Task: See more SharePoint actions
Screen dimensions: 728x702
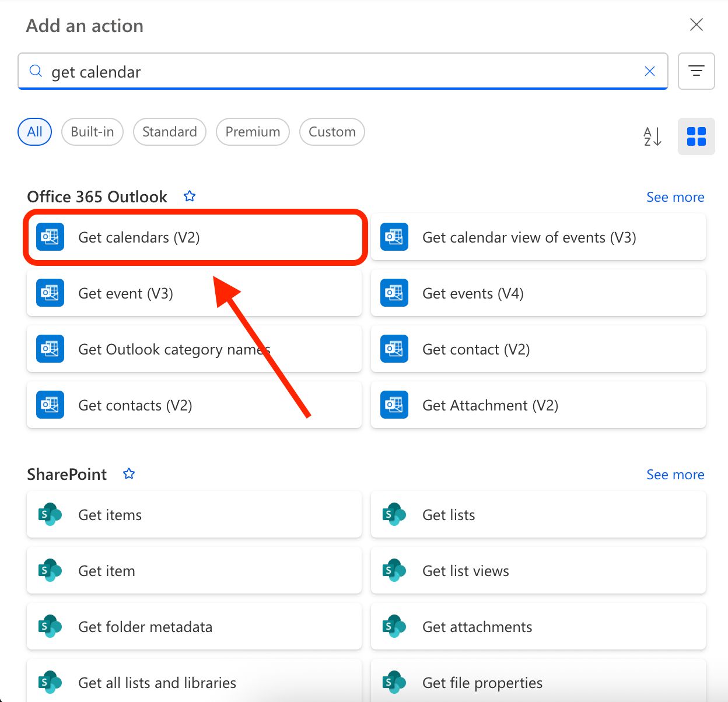Action: (675, 475)
